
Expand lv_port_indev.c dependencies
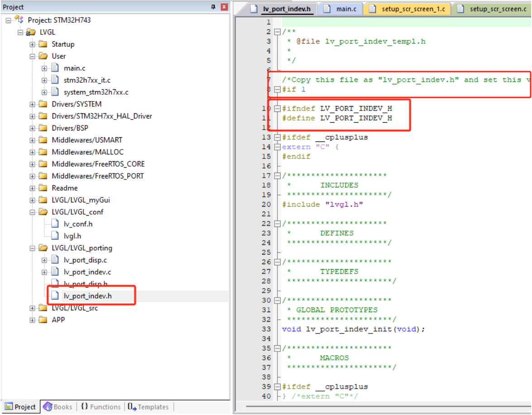click(x=44, y=272)
